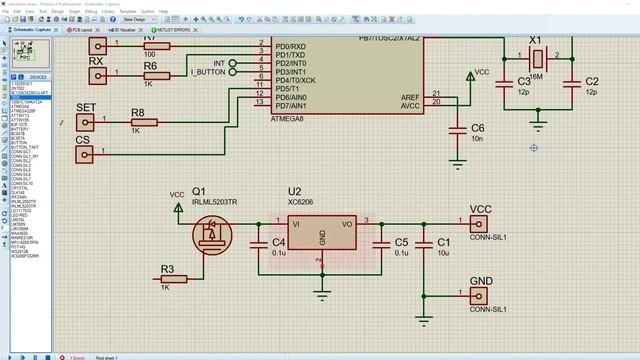Click capacitor C6 on the schematic

pos(458,131)
